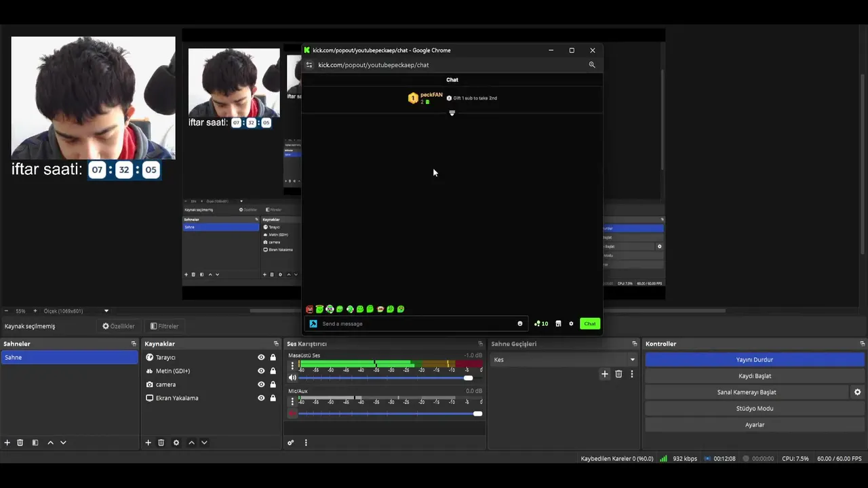
Task: Click the green Chat send button
Action: pos(590,323)
